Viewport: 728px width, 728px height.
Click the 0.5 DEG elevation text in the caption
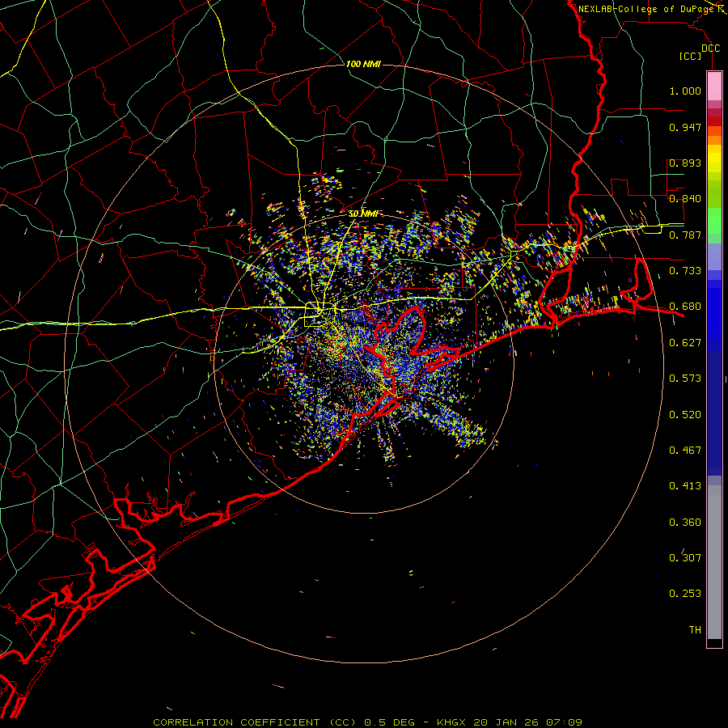click(390, 722)
